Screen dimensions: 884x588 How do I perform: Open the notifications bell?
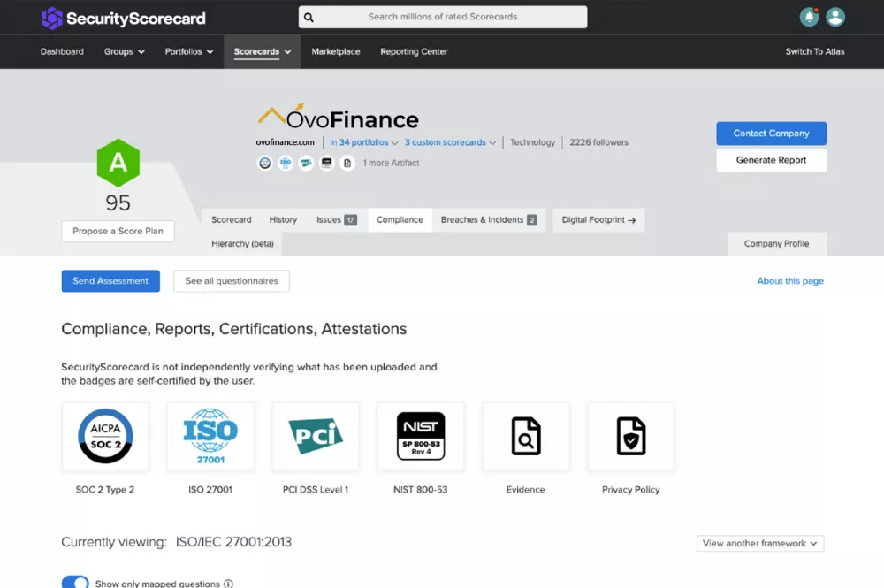pos(809,17)
